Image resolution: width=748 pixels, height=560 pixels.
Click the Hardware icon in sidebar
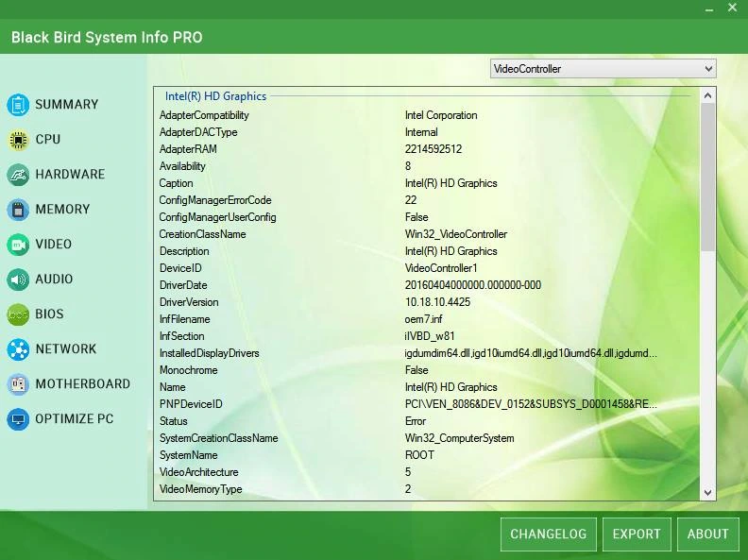(x=18, y=175)
